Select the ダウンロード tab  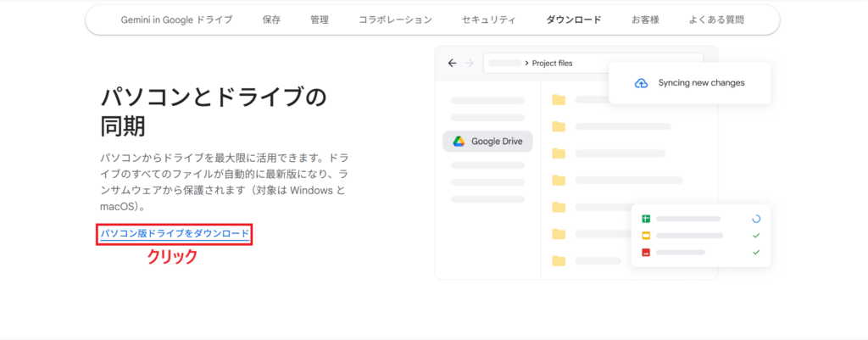(x=574, y=20)
